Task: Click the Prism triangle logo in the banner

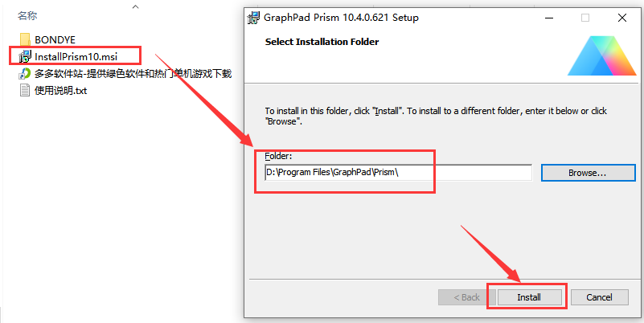Action: click(599, 53)
